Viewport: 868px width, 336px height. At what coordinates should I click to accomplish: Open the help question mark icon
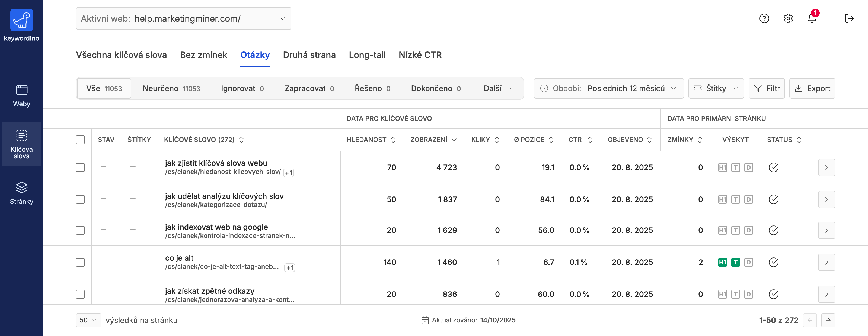764,18
